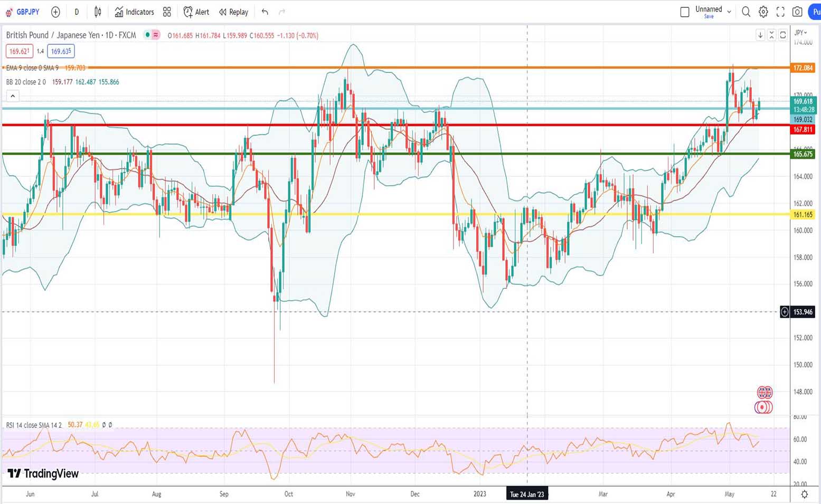The image size is (821, 504).
Task: Click the symbol search magnifier icon
Action: pyautogui.click(x=746, y=12)
